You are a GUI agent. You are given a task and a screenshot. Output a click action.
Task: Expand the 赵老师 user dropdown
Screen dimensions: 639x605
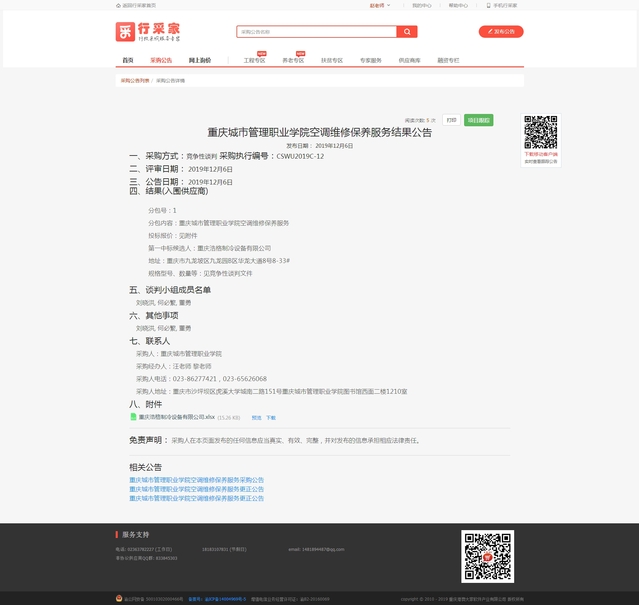[380, 6]
